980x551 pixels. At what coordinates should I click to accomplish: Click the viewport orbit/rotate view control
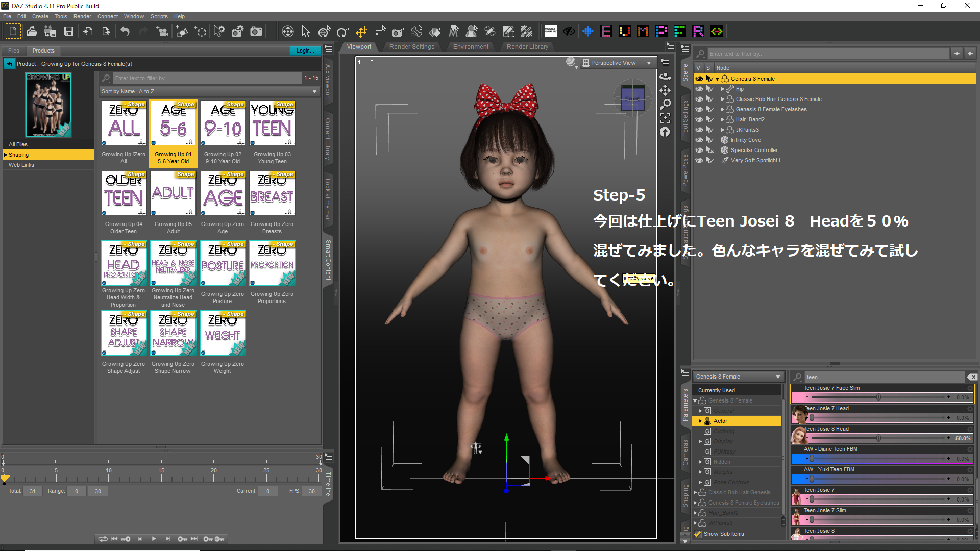(665, 77)
